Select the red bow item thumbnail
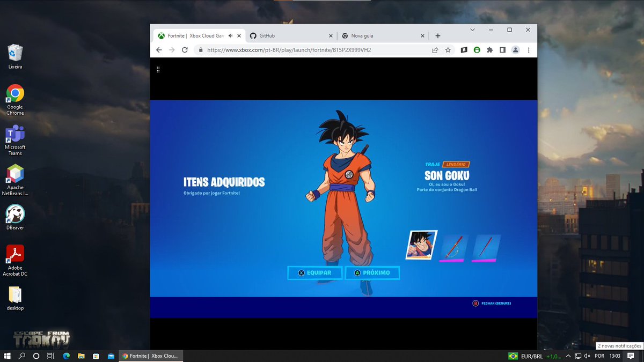644x362 pixels. 454,248
